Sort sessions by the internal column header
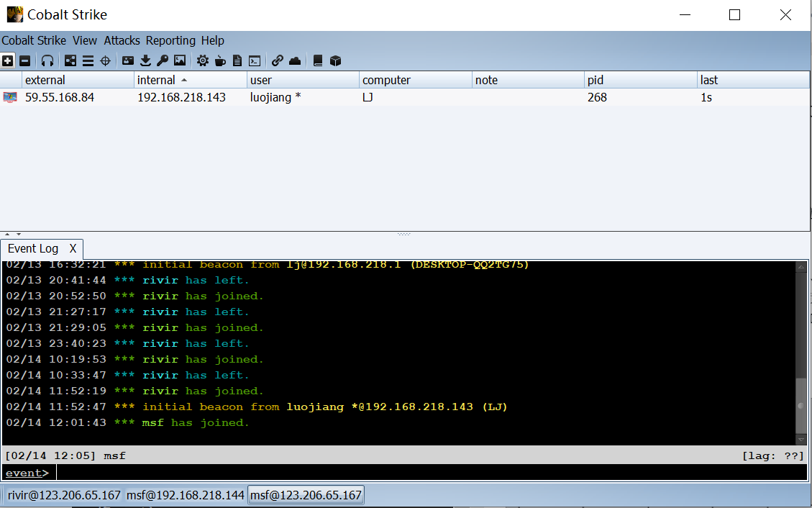Screen dimensions: 812x508 pyautogui.click(x=191, y=80)
